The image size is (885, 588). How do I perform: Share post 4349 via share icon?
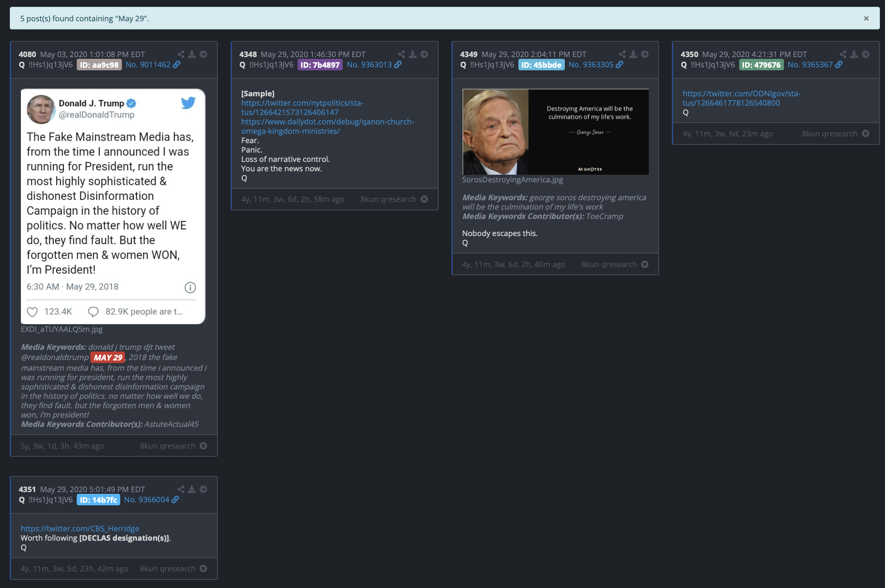[622, 54]
